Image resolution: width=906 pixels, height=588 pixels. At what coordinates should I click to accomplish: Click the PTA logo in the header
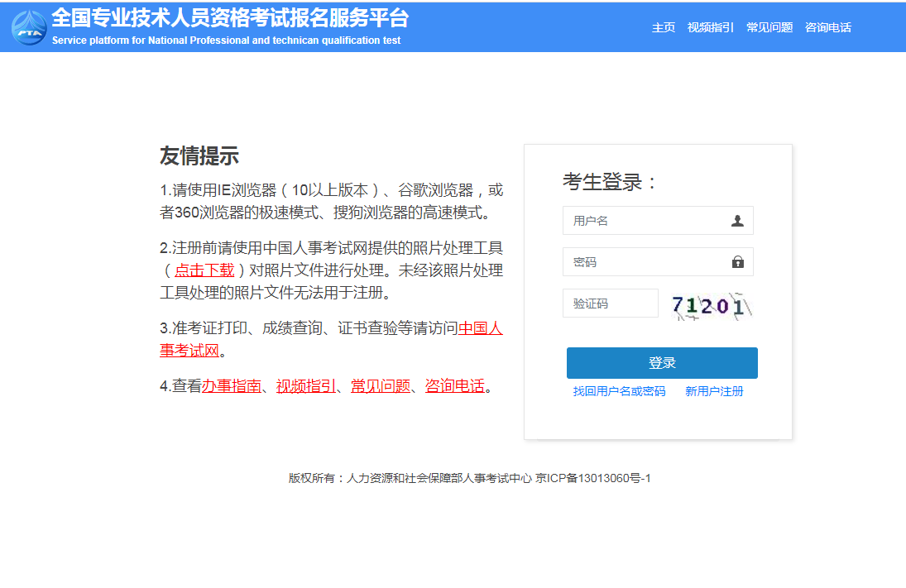pyautogui.click(x=29, y=27)
